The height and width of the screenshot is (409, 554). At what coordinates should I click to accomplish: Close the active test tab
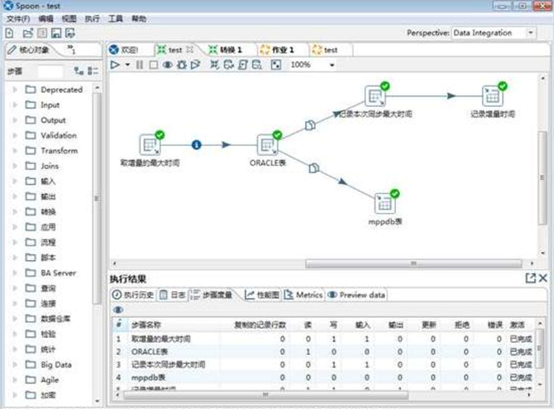click(x=190, y=49)
